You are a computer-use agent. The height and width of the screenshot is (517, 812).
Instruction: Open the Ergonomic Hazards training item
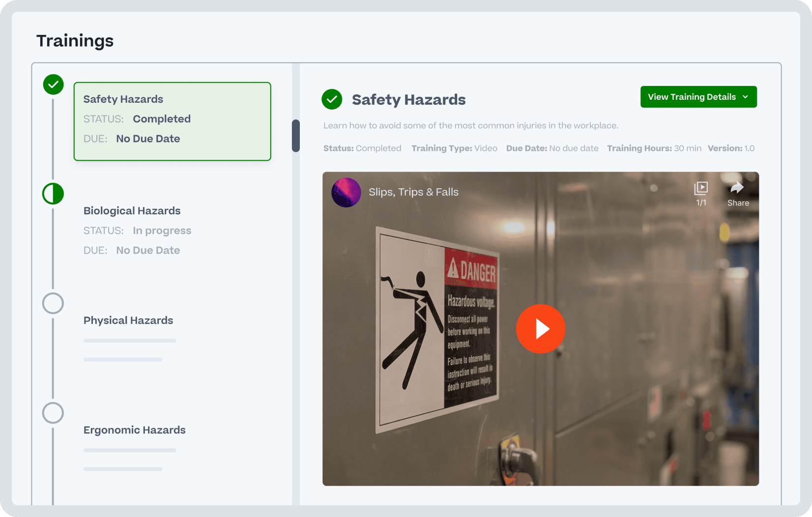[x=134, y=430]
